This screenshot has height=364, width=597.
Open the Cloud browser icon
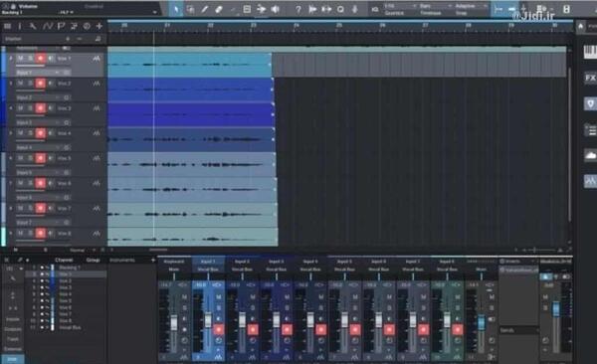[590, 155]
